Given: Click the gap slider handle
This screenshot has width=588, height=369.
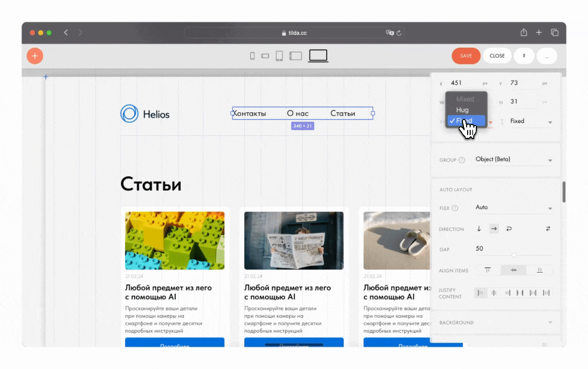Looking at the screenshot, I should [514, 255].
